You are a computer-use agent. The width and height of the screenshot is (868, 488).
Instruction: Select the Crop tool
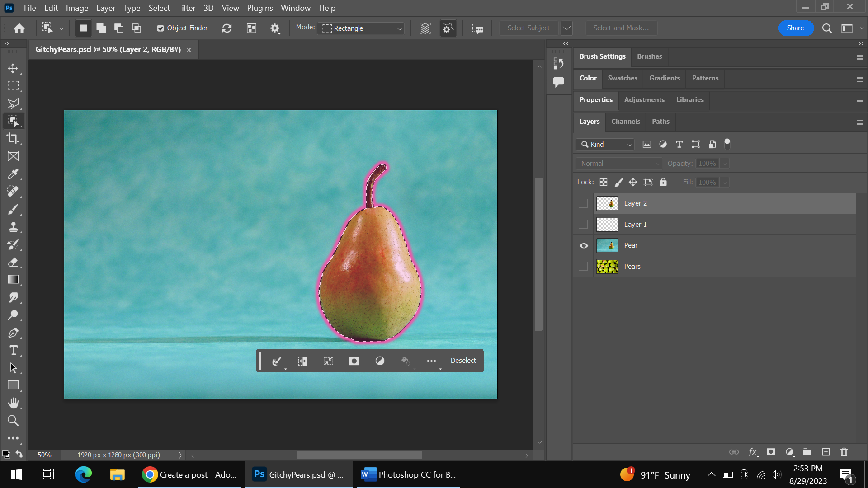point(13,139)
